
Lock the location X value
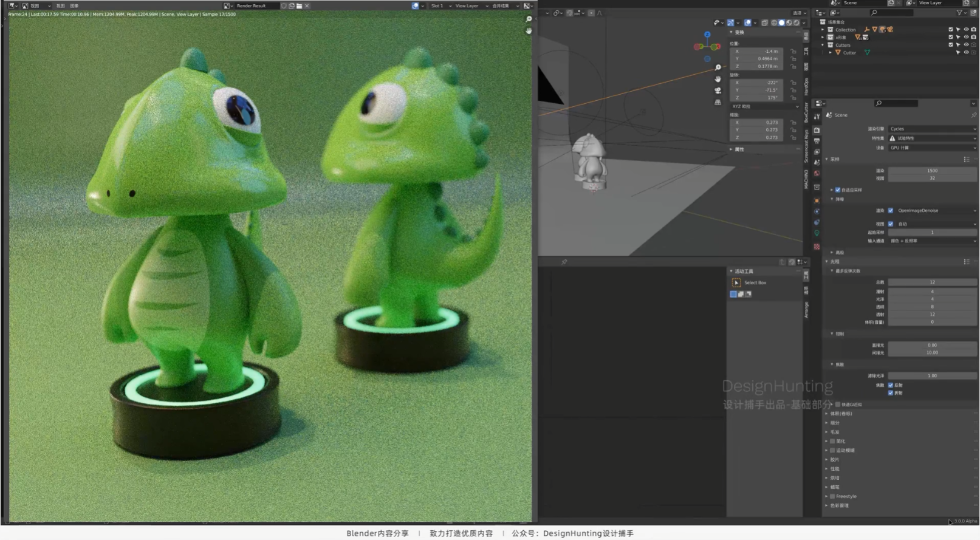(793, 51)
